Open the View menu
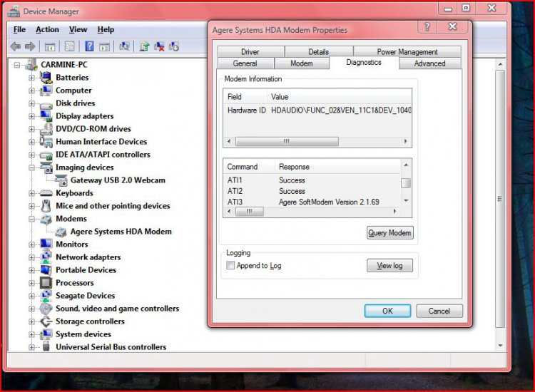Viewport: 535px width, 392px height. (x=78, y=30)
